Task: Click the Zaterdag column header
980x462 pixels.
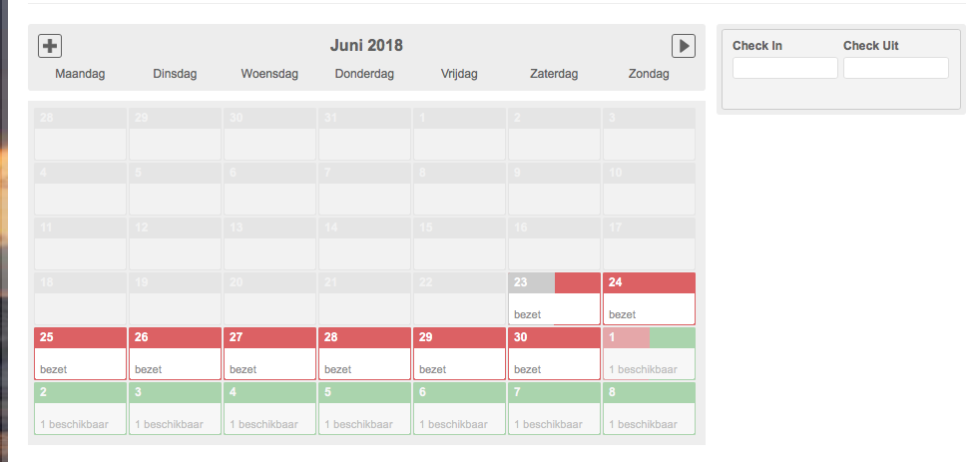Action: (554, 74)
